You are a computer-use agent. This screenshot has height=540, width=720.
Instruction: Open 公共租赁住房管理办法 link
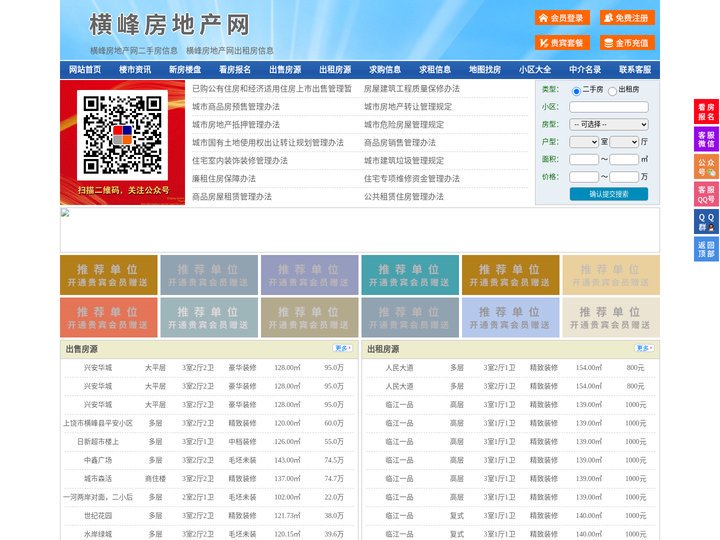[404, 197]
